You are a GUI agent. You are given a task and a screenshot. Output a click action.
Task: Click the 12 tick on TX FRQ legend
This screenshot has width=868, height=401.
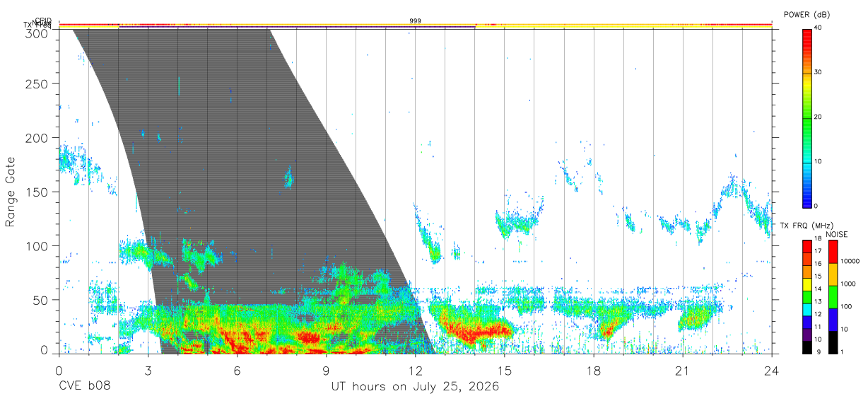pos(817,314)
